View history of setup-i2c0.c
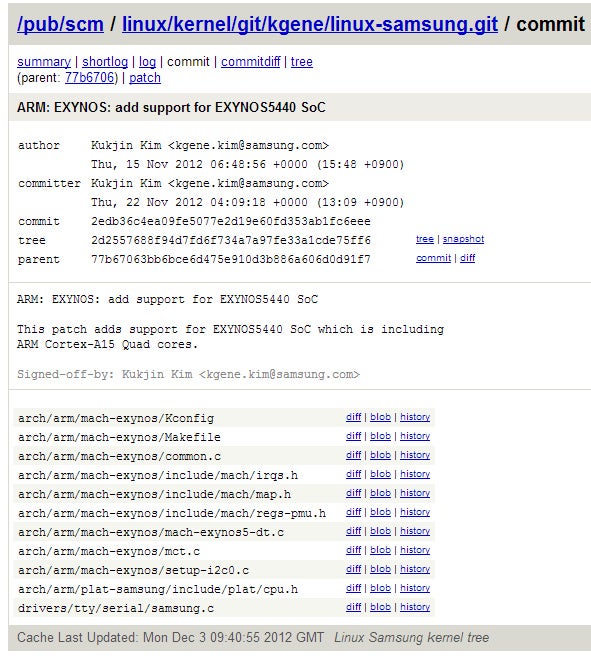This screenshot has height=667, width=591. click(415, 569)
